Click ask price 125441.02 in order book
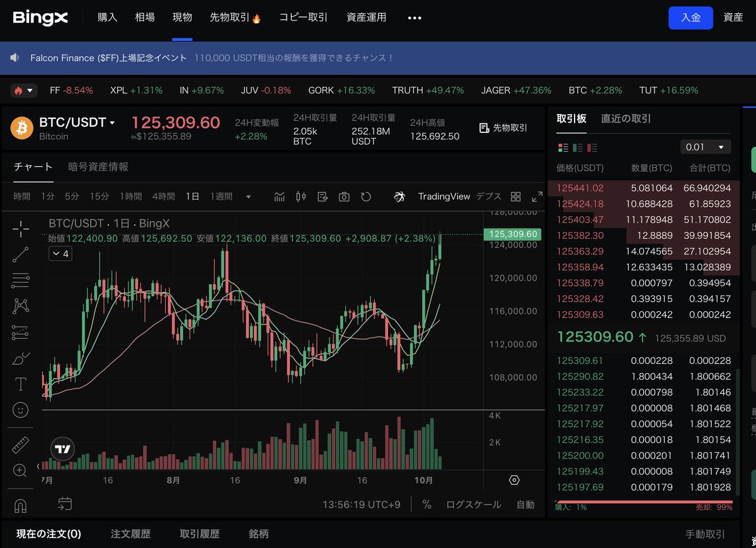The height and width of the screenshot is (548, 756). [580, 188]
